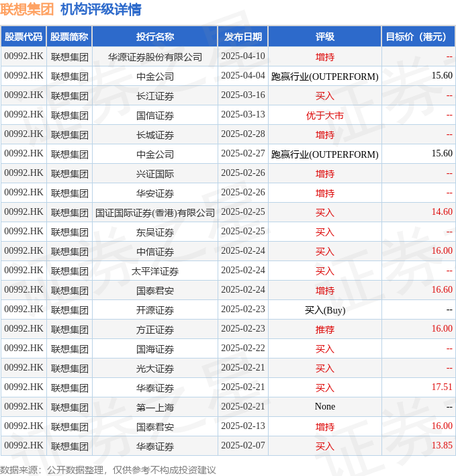
Task: Select the 长城证券 cell
Action: pos(155,135)
